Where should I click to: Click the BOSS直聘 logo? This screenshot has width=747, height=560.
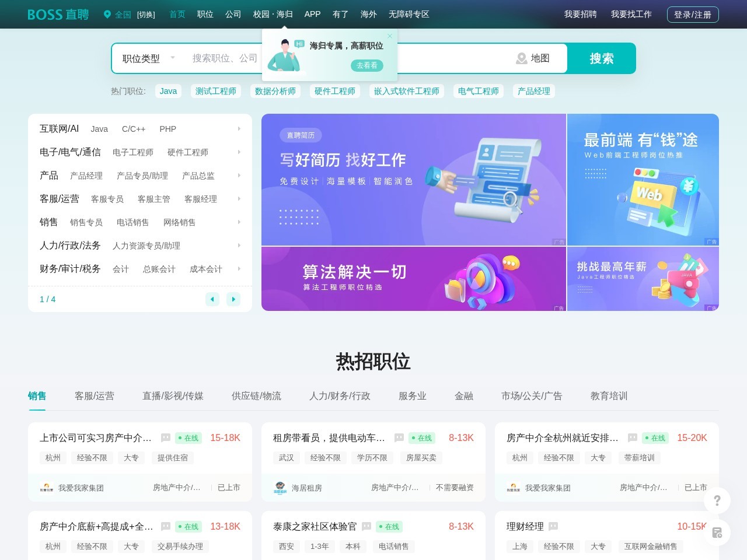coord(57,14)
